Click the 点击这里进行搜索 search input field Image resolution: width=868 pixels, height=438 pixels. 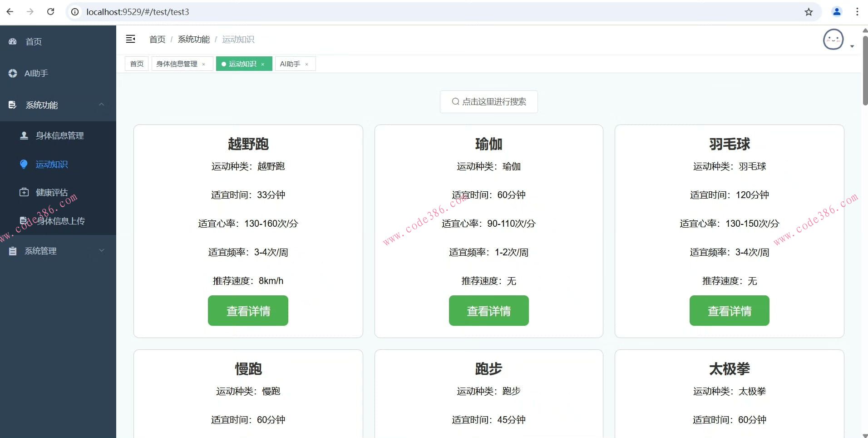click(x=495, y=102)
